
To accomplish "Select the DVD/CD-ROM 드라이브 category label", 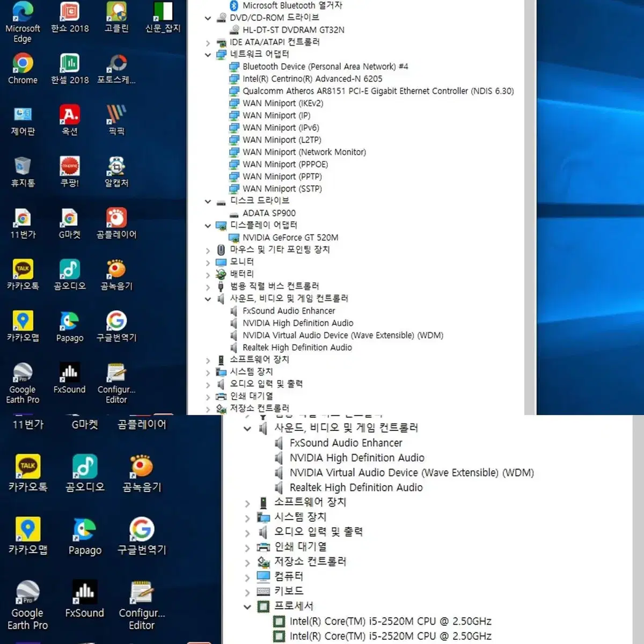I will [274, 18].
